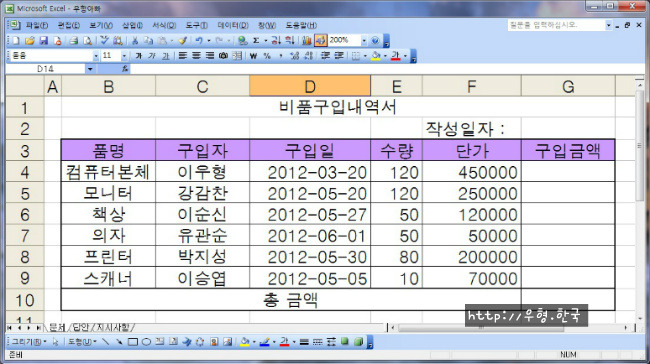Select column G header
Viewport: 650px width, 364px height.
pyautogui.click(x=568, y=86)
